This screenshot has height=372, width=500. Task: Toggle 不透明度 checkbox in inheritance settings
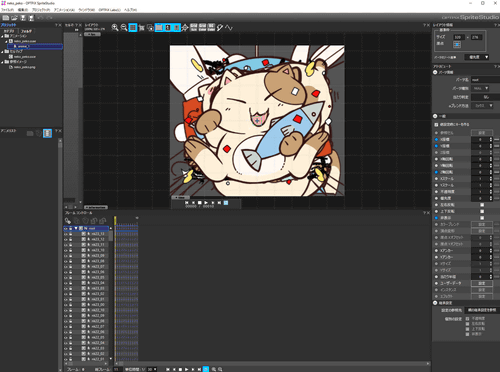click(467, 319)
